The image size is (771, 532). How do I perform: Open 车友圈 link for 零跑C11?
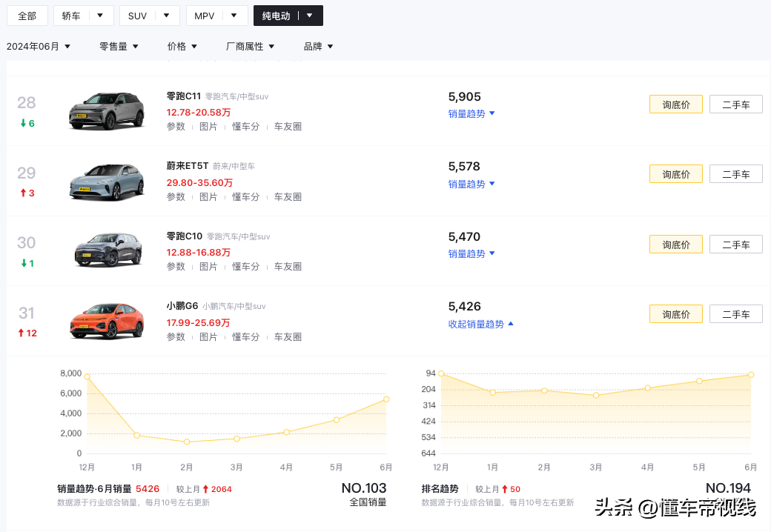pos(288,127)
